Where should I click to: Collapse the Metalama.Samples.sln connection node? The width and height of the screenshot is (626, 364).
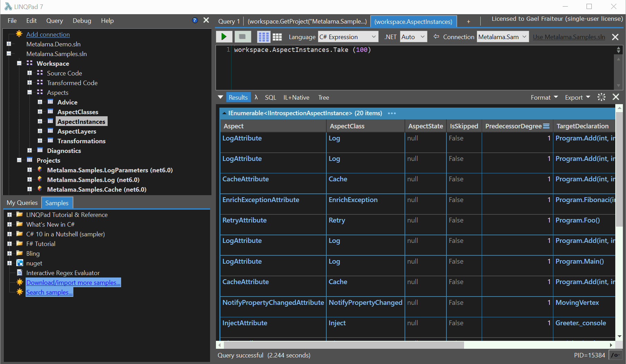point(9,54)
